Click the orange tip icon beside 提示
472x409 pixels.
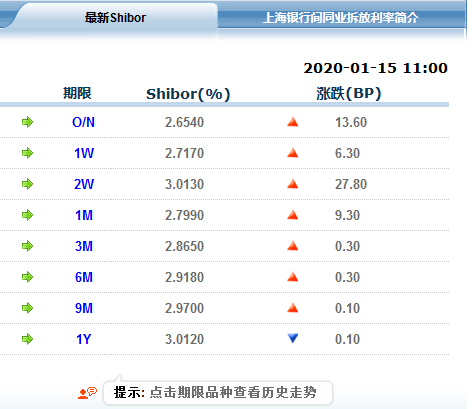coord(87,393)
